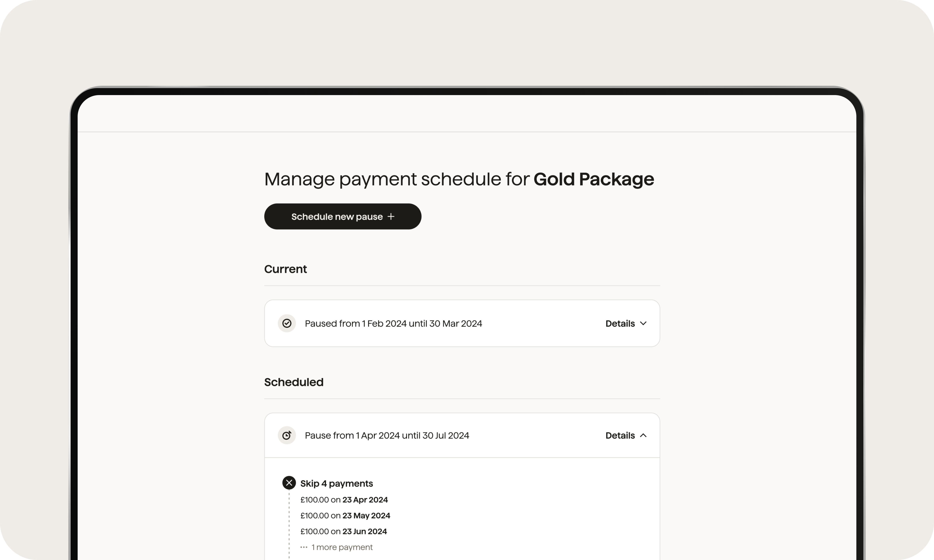The width and height of the screenshot is (934, 560).
Task: Toggle Details label for the scheduled pause
Action: (x=620, y=436)
